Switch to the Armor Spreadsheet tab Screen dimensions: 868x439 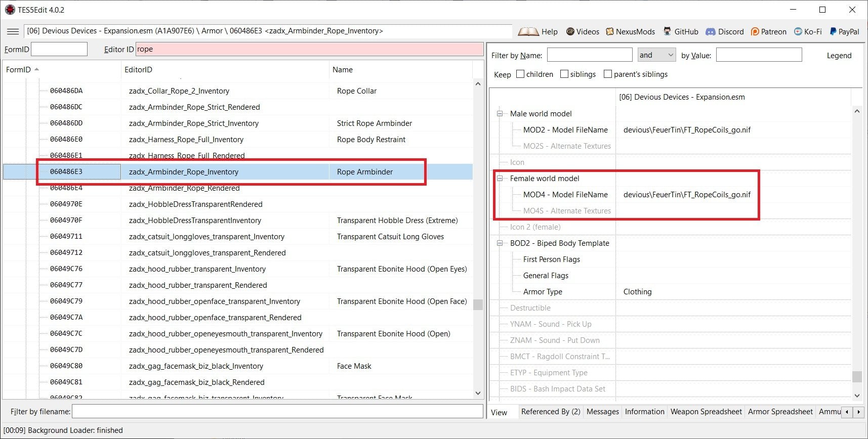[780, 412]
